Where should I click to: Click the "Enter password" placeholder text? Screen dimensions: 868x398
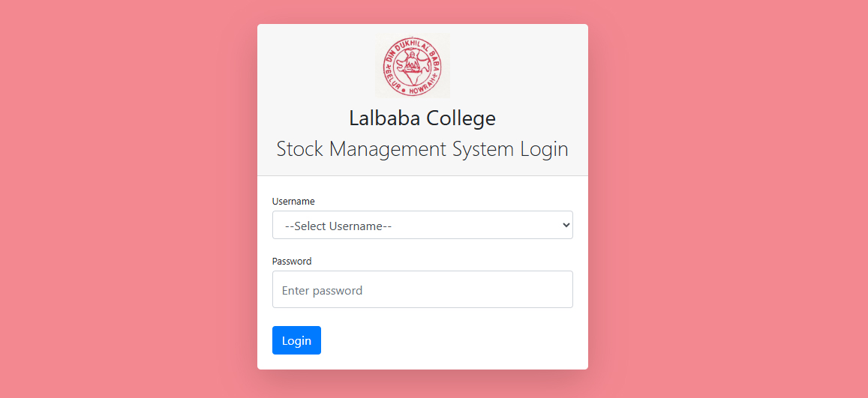(322, 290)
